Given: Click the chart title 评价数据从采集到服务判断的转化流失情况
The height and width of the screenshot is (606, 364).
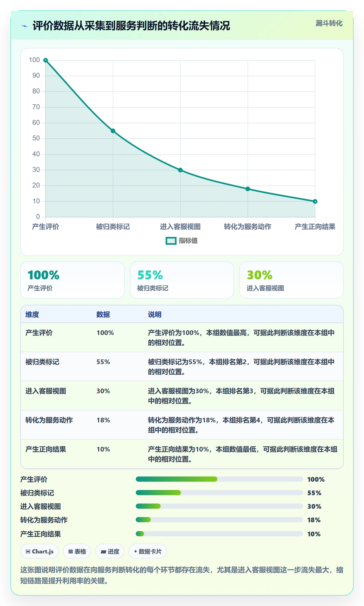Looking at the screenshot, I should (x=131, y=26).
